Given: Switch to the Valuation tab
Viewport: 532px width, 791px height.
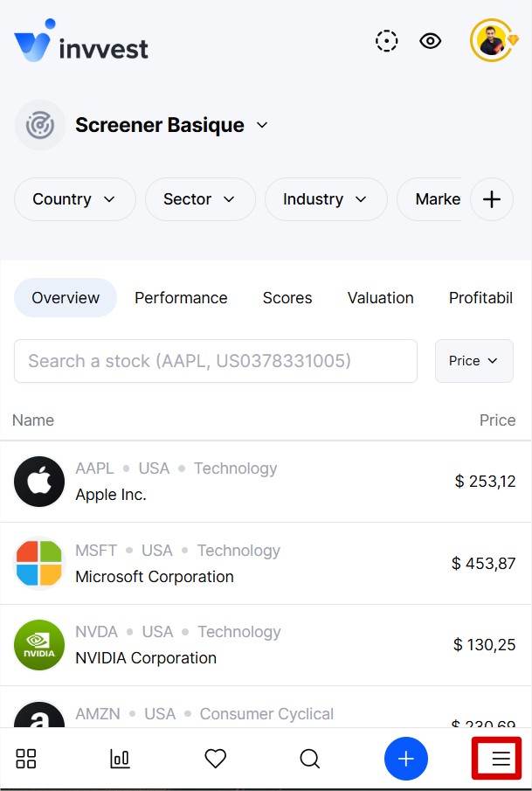Looking at the screenshot, I should pyautogui.click(x=381, y=298).
